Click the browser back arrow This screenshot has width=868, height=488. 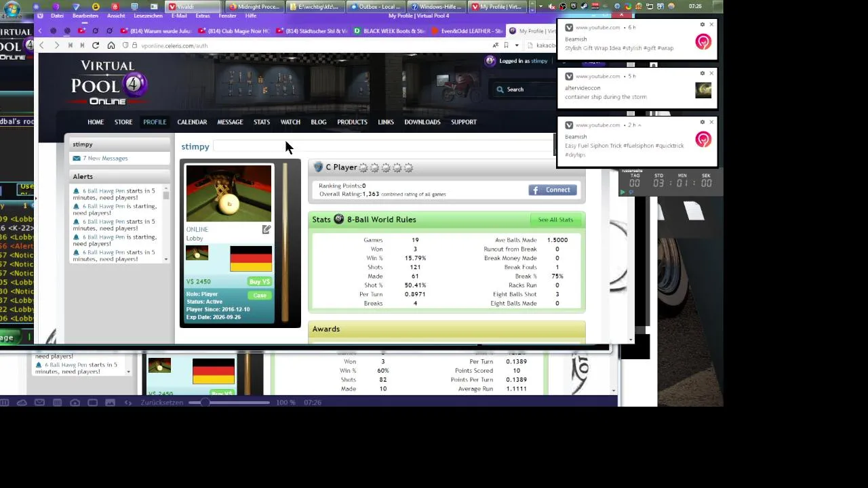click(41, 45)
